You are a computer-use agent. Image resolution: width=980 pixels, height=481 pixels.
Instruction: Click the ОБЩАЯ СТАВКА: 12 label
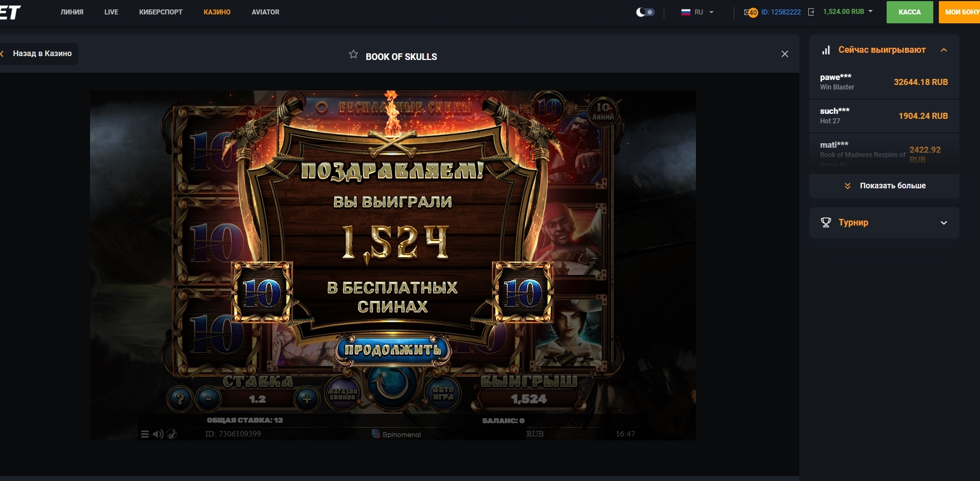click(x=245, y=420)
